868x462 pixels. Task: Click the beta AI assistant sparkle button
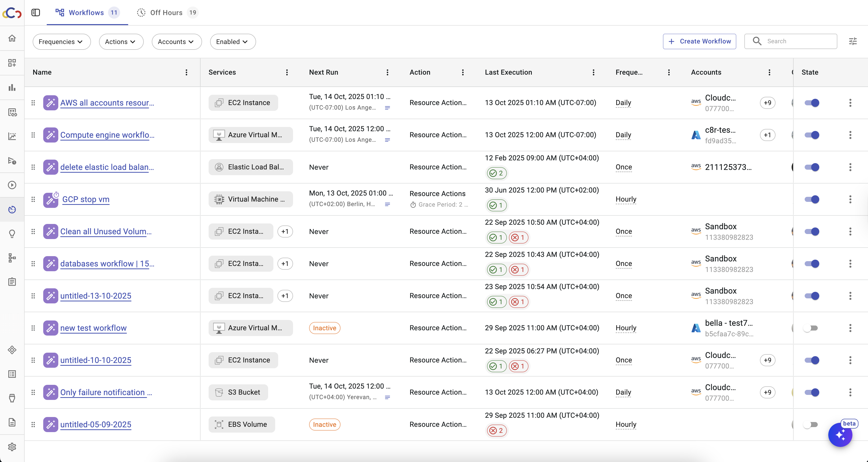[x=840, y=435]
